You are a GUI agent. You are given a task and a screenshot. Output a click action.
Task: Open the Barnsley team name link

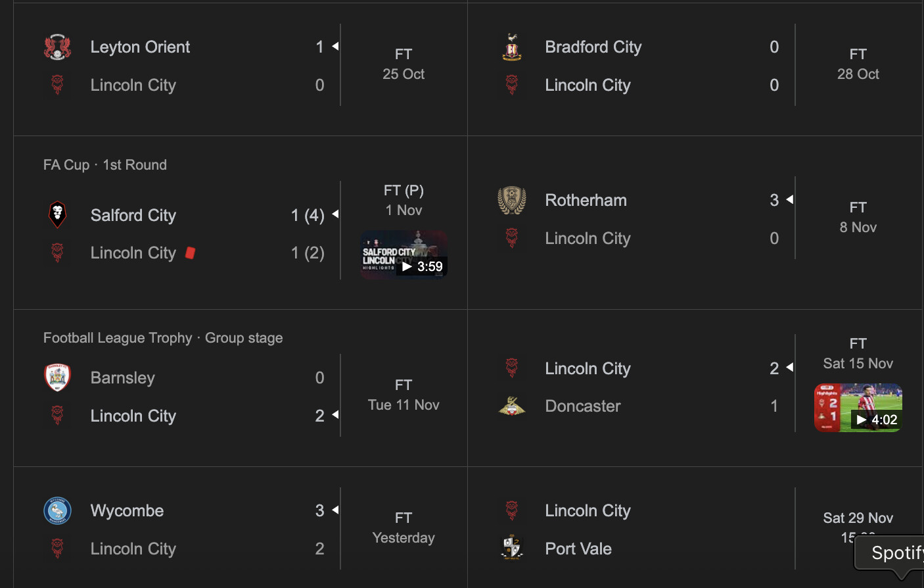pos(122,378)
